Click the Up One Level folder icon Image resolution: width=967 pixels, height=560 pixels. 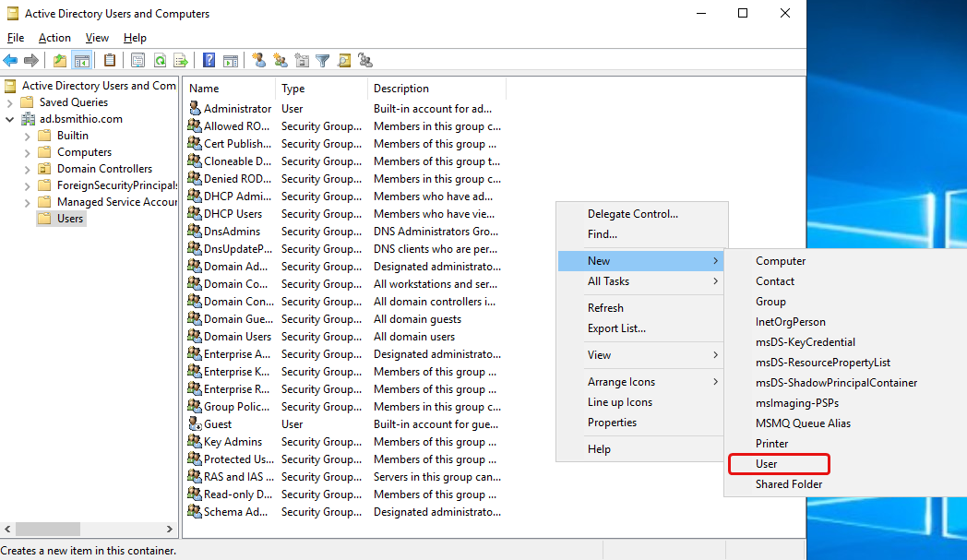click(60, 61)
